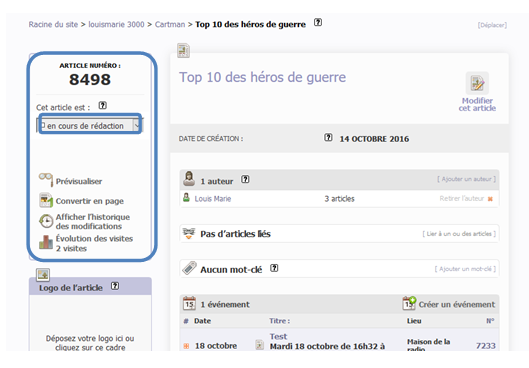Click '18 octobre' event date cell
The width and height of the screenshot is (529, 368).
tap(216, 346)
